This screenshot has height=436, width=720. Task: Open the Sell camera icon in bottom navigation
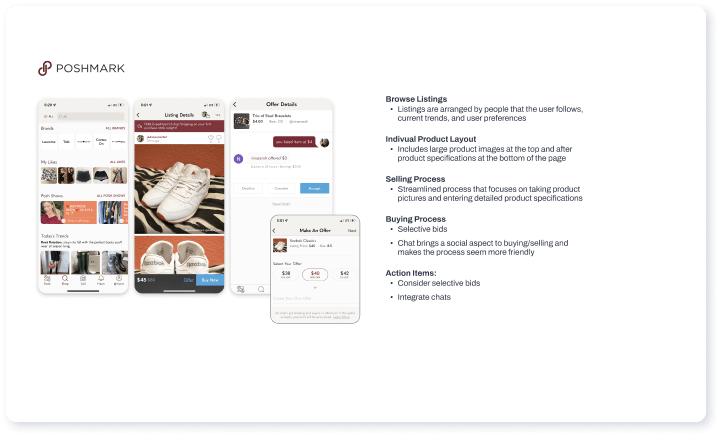[x=83, y=280]
